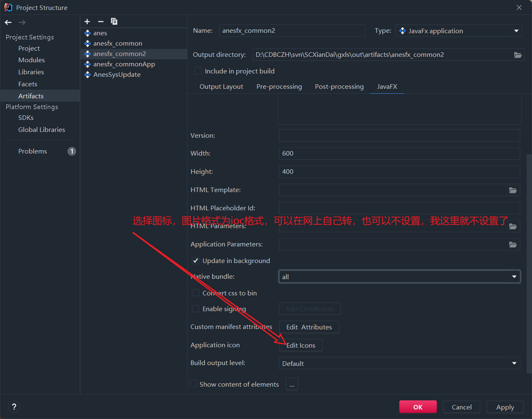532x419 pixels.
Task: Click the forward navigation arrow
Action: click(x=22, y=22)
